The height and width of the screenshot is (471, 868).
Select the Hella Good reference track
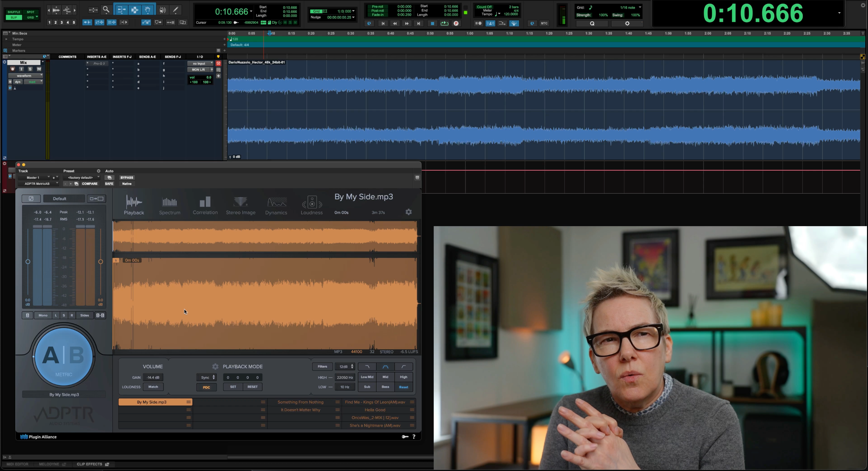point(375,410)
